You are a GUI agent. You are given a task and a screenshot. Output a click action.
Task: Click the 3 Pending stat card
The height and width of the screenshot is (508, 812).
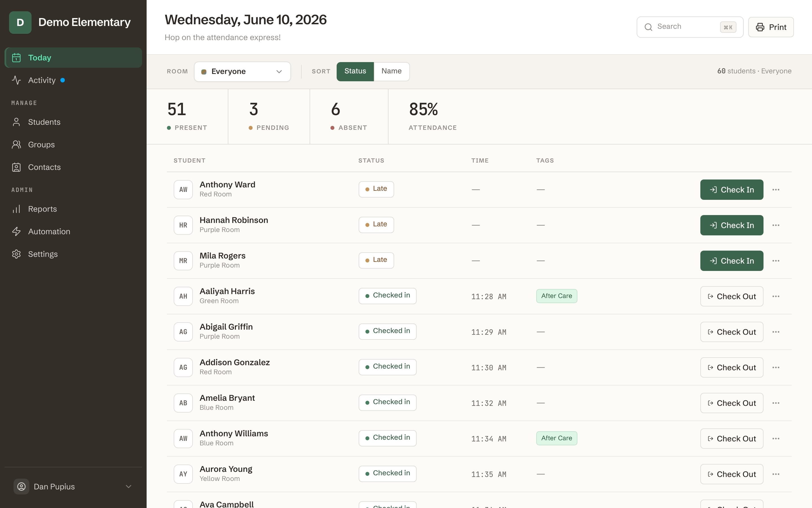tap(269, 117)
